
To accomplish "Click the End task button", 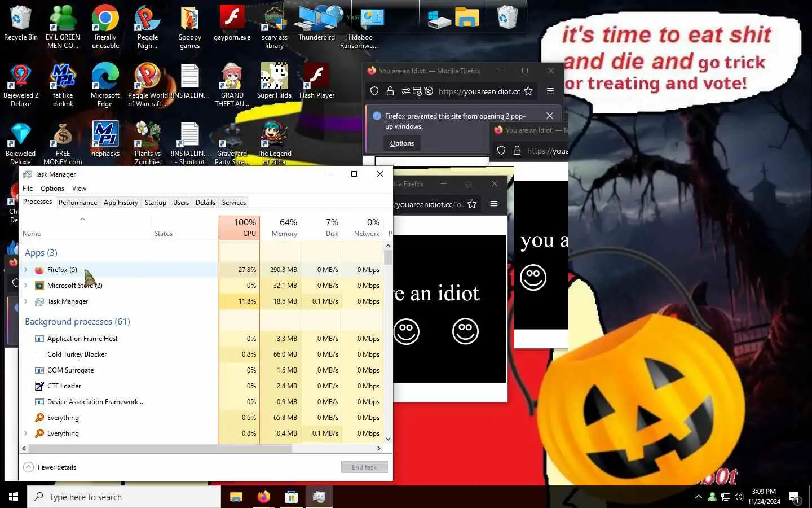I will 364,467.
